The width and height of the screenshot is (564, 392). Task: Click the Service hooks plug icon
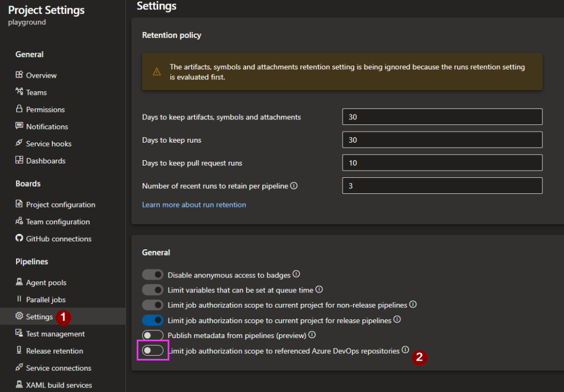(x=19, y=143)
